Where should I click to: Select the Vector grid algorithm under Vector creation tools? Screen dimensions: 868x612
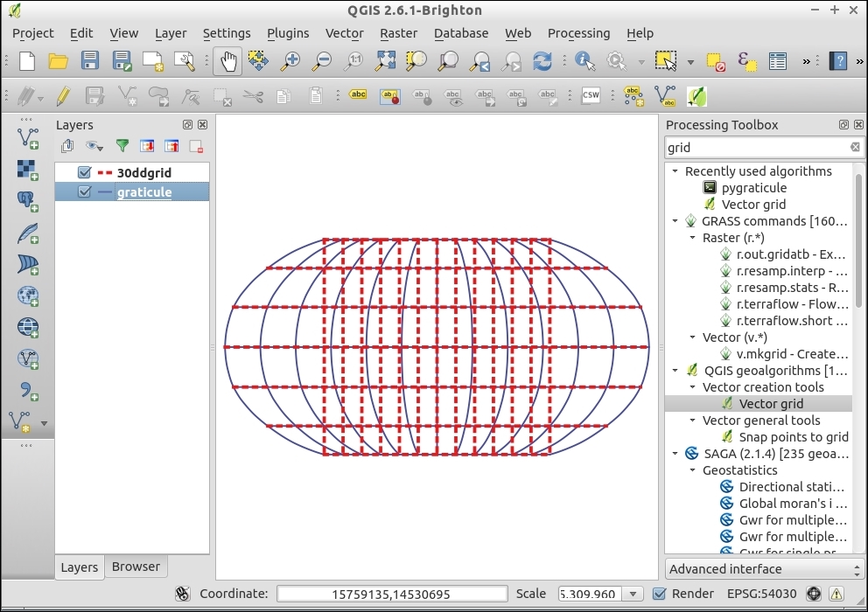click(x=770, y=404)
